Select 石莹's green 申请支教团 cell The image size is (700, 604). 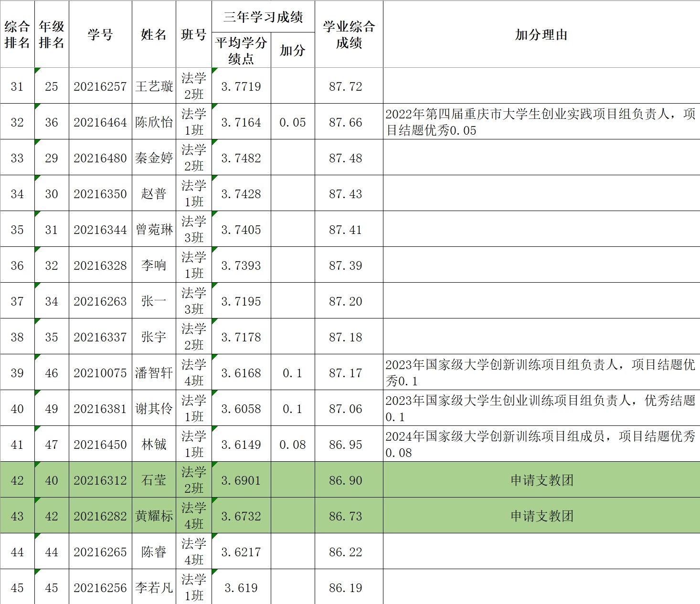coord(541,480)
